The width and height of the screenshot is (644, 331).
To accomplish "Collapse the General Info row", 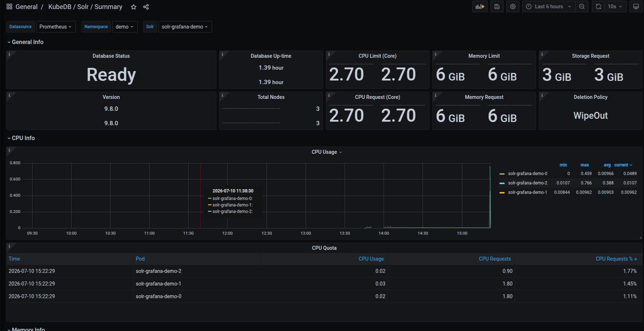I will click(25, 42).
